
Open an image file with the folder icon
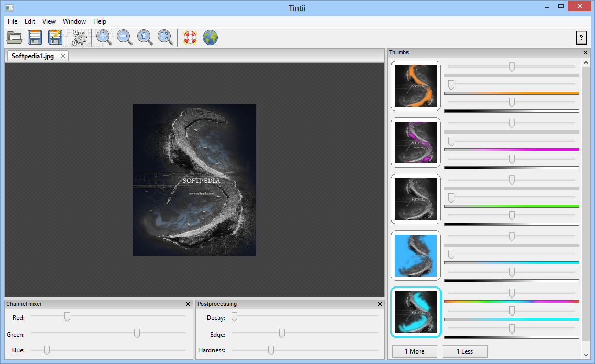(15, 38)
